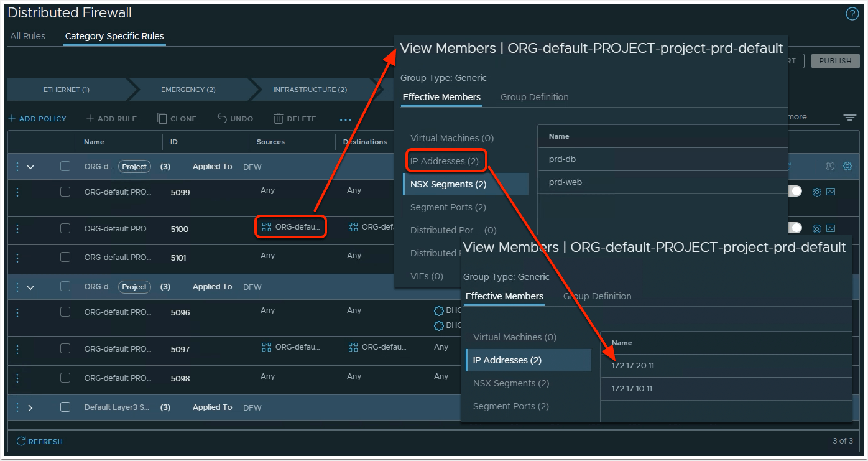Open settings gear in the first policy header

[847, 167]
